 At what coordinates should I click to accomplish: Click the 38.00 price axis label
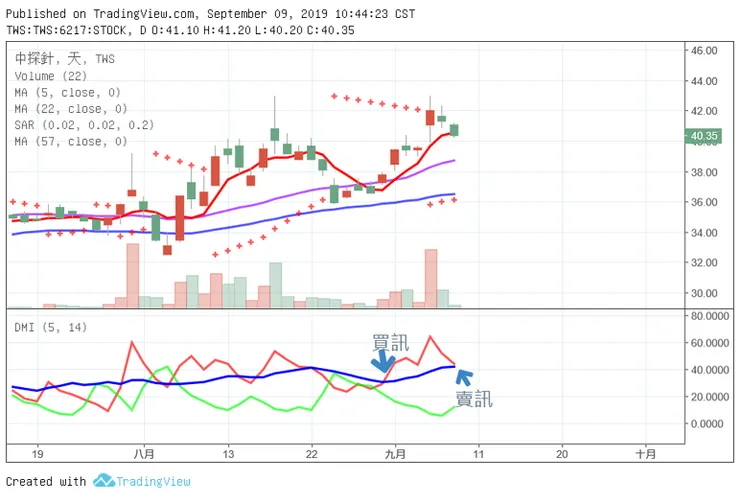click(x=704, y=172)
